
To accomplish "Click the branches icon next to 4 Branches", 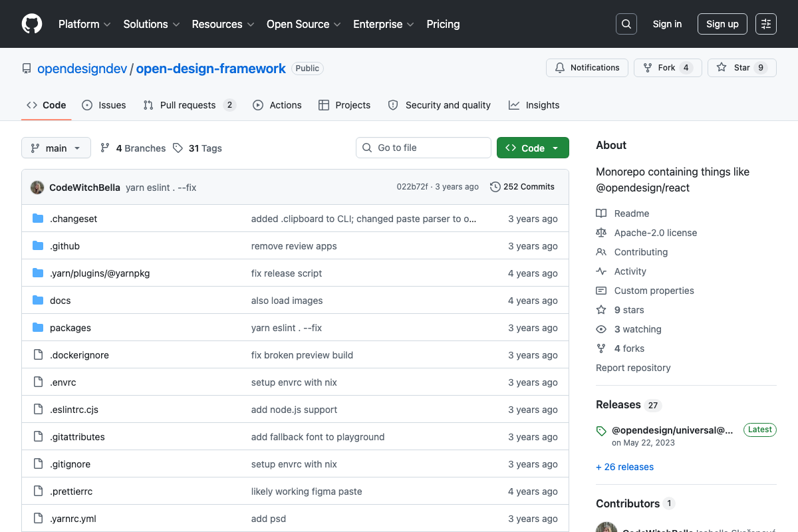I will point(105,148).
